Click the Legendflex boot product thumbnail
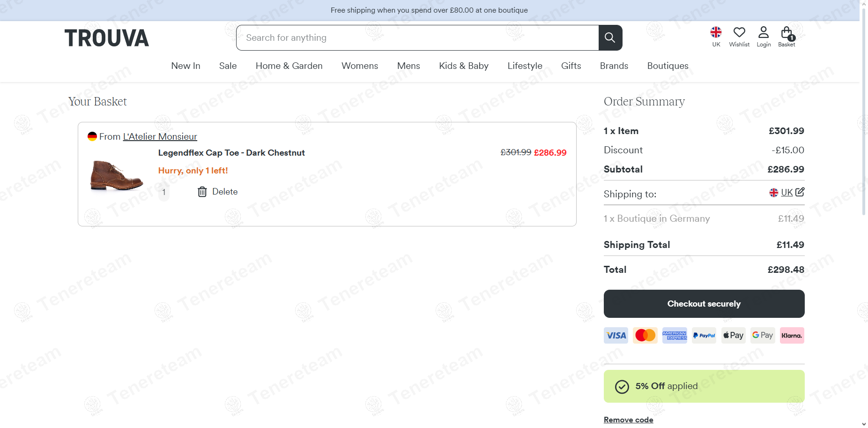Image resolution: width=868 pixels, height=428 pixels. [x=117, y=175]
